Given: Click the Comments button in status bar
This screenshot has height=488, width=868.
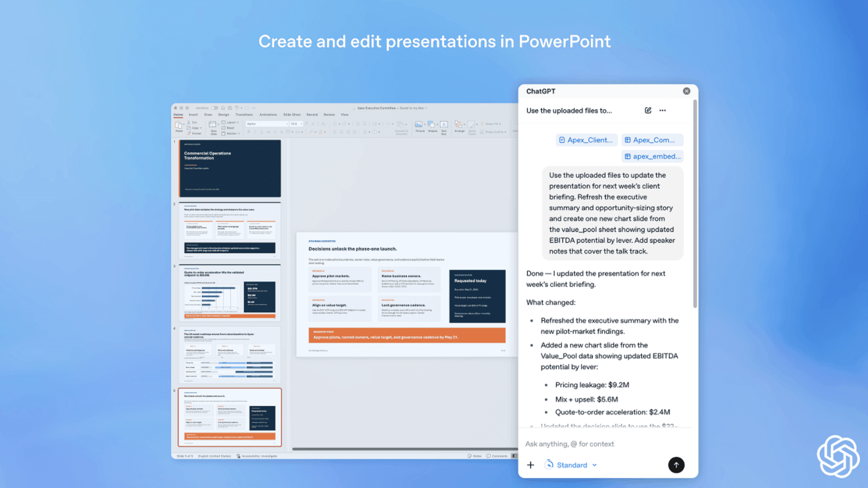Looking at the screenshot, I should point(497,456).
